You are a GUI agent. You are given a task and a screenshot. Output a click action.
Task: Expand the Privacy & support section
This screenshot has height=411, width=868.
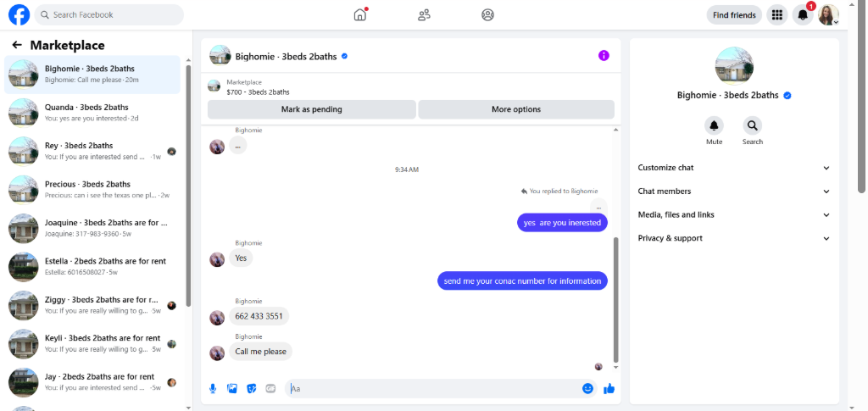coord(734,238)
